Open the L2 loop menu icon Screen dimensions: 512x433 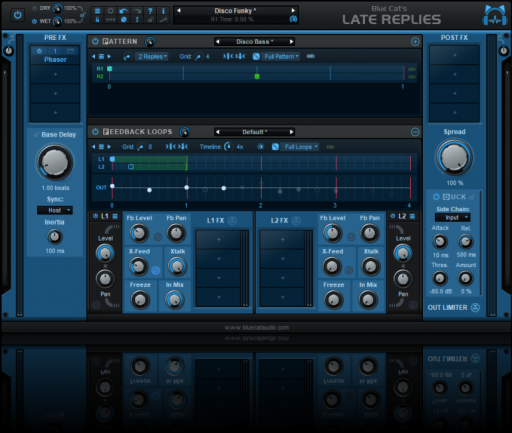[412, 216]
